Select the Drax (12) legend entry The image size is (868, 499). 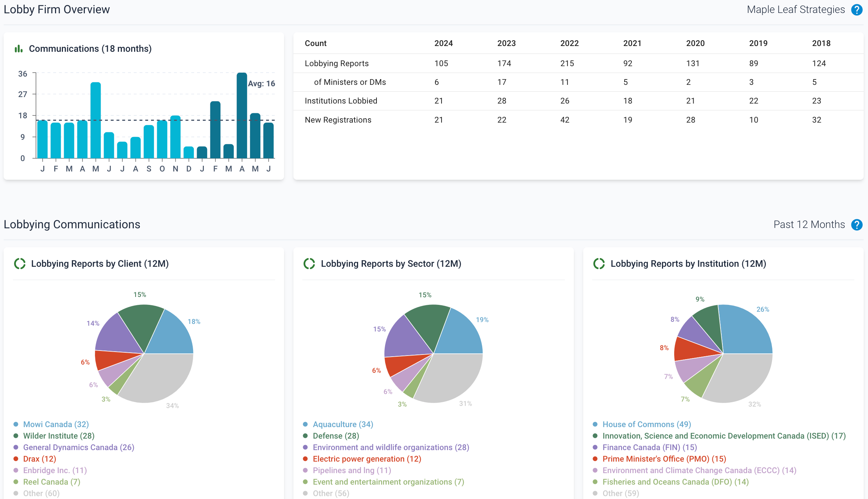(40, 459)
